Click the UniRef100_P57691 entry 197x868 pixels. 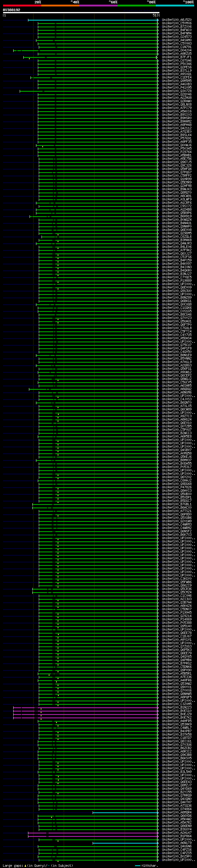[x=177, y=139]
